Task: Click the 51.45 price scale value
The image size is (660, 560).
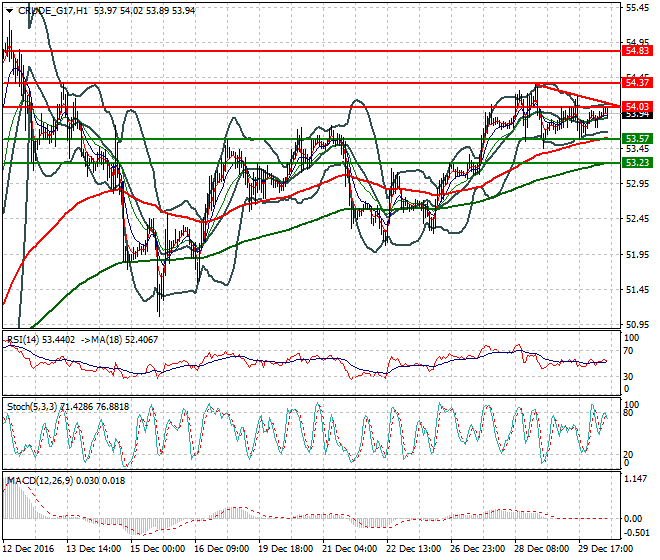Action: [x=637, y=289]
